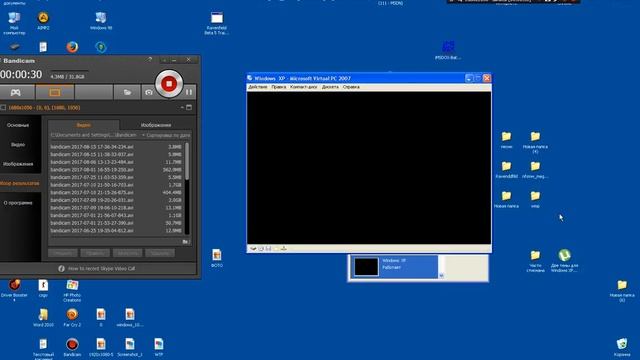The width and height of the screenshot is (640, 360).
Task: Open MS-DOS batch file desktop icon
Action: [448, 50]
